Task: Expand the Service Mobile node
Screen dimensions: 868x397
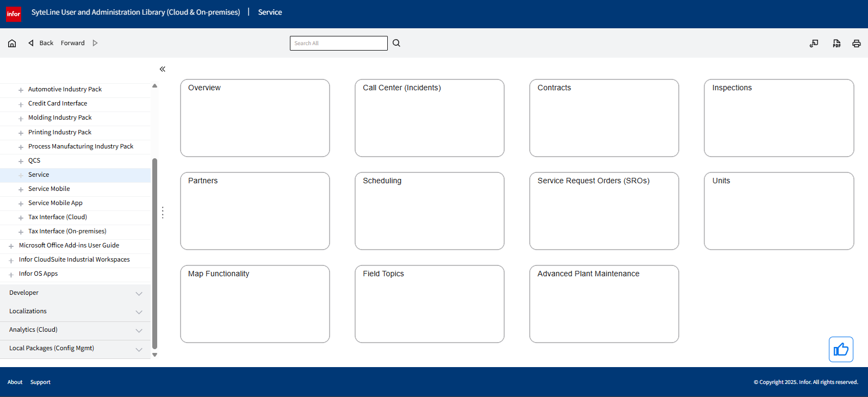Action: point(21,190)
